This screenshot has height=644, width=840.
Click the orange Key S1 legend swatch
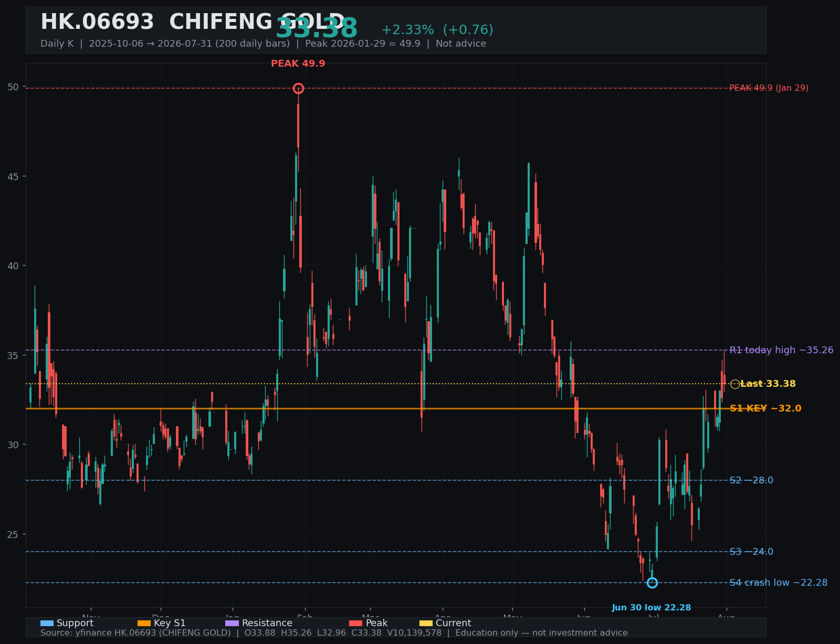click(144, 624)
